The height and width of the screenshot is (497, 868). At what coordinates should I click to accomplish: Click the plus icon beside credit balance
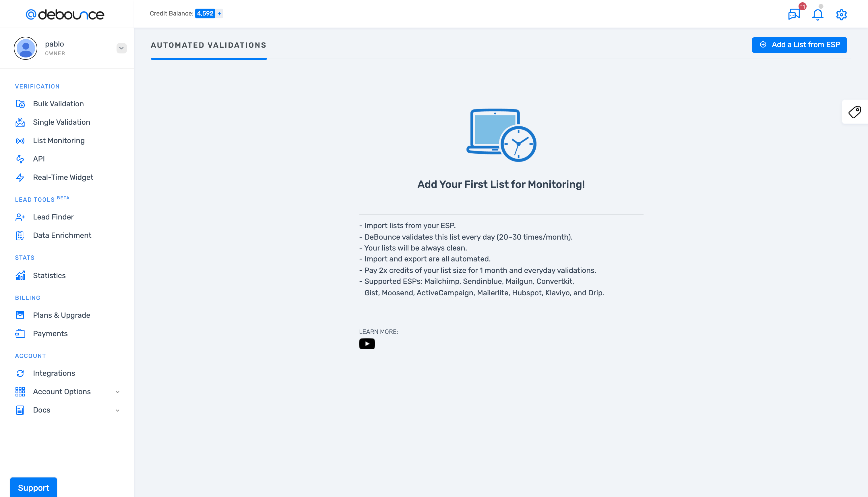(220, 14)
